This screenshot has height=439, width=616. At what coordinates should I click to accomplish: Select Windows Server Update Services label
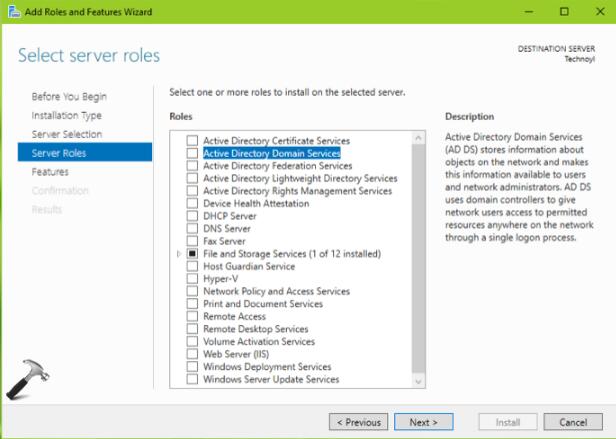pos(271,380)
